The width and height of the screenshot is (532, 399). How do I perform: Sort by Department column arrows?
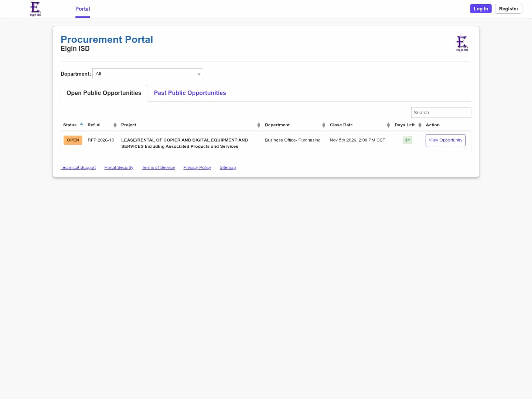tap(324, 125)
